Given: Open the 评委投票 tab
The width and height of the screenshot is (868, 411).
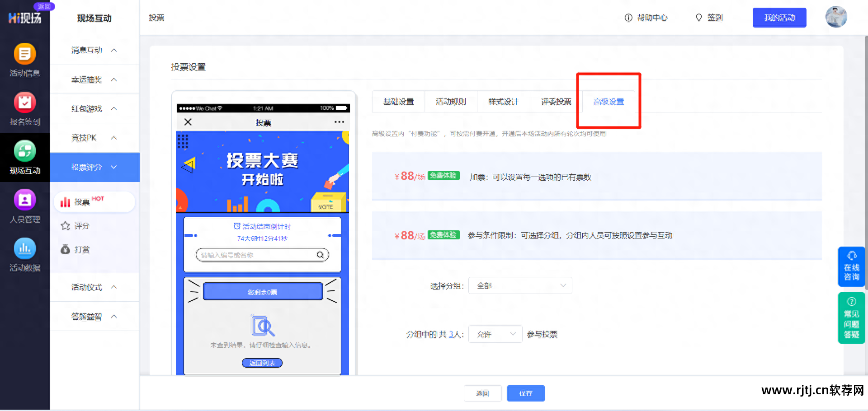Looking at the screenshot, I should pos(555,102).
